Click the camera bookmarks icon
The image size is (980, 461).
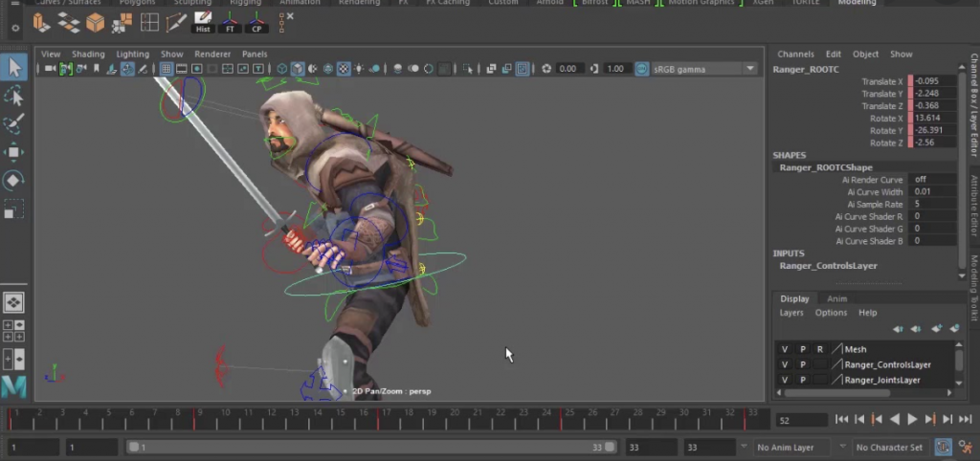tap(97, 69)
